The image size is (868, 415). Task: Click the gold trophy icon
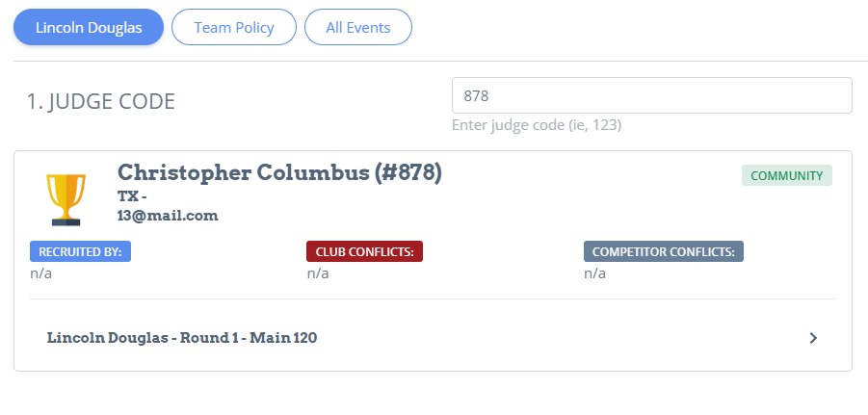click(x=66, y=199)
